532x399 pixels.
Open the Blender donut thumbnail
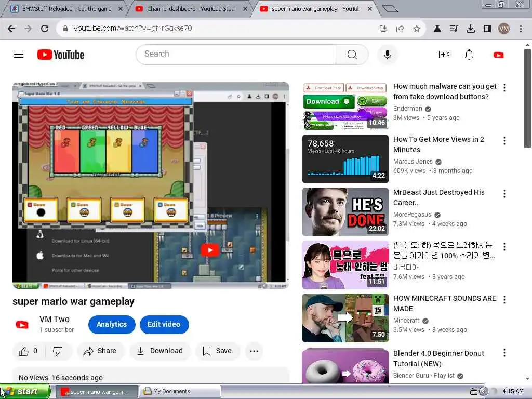pos(345,366)
